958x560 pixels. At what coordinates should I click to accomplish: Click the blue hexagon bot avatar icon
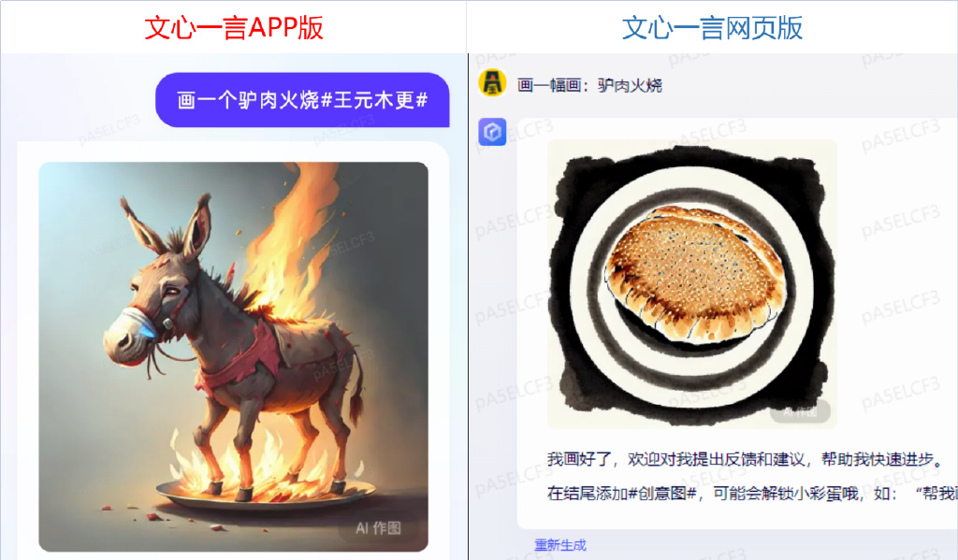[492, 132]
